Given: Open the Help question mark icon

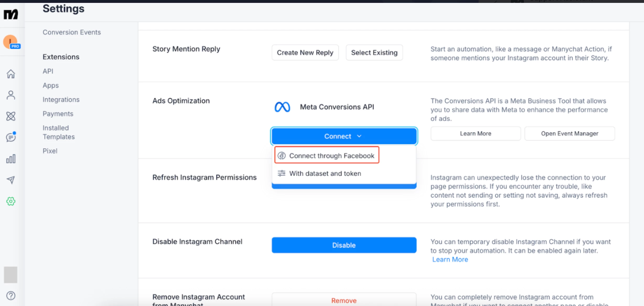Looking at the screenshot, I should (x=11, y=296).
